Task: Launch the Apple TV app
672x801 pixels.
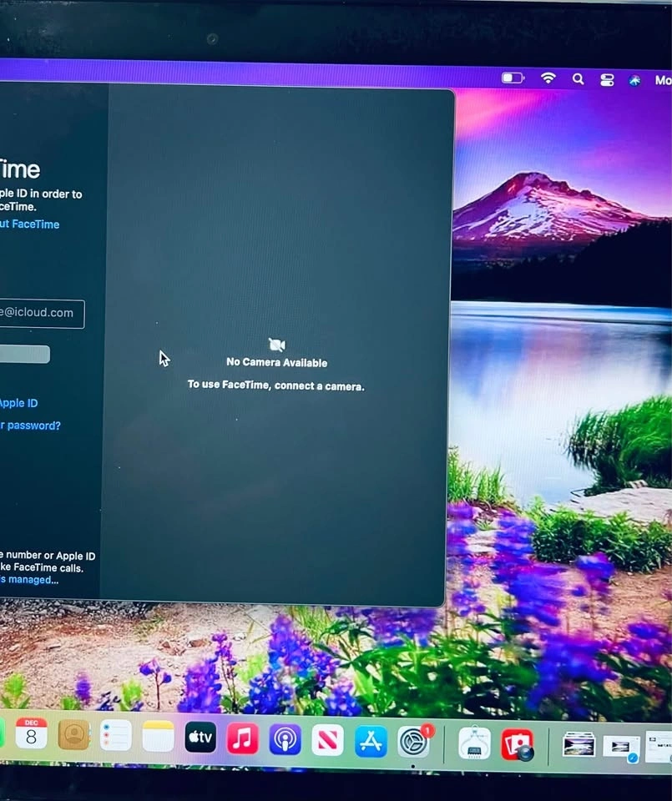Action: 200,738
